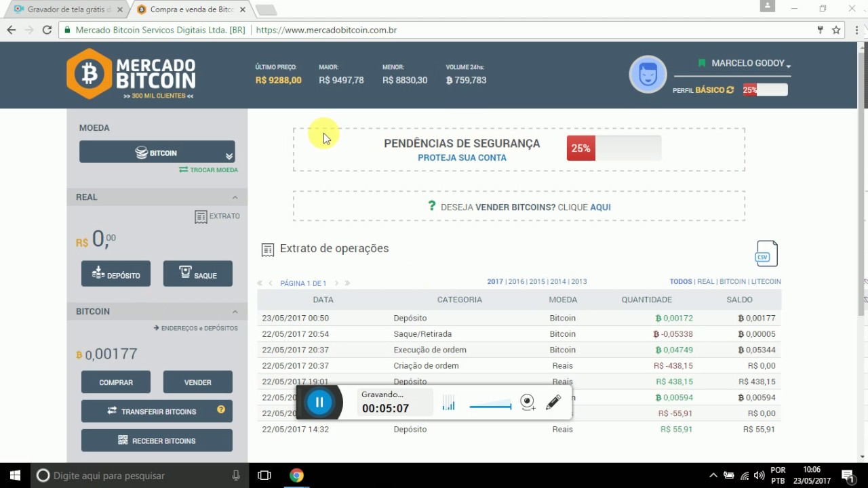The image size is (868, 488).
Task: Click the Wi-Fi network tray icon
Action: point(745,475)
